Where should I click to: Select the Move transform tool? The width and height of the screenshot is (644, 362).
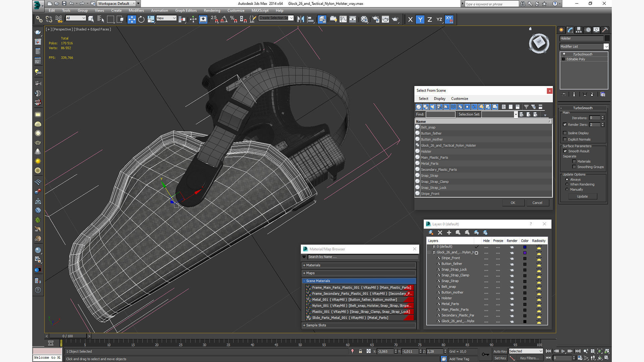pyautogui.click(x=131, y=19)
